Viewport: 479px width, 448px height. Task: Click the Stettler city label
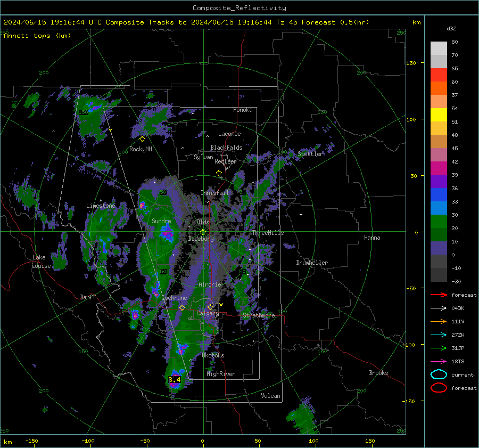pyautogui.click(x=310, y=154)
